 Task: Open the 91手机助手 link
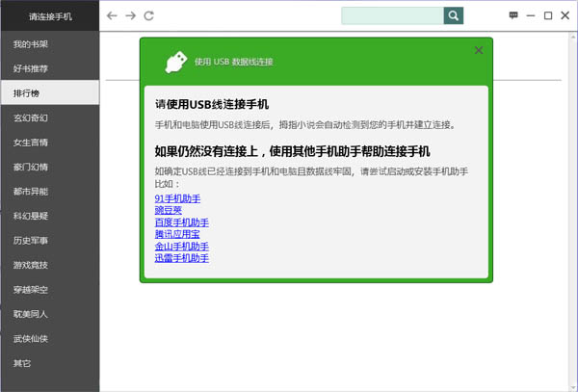(x=177, y=198)
